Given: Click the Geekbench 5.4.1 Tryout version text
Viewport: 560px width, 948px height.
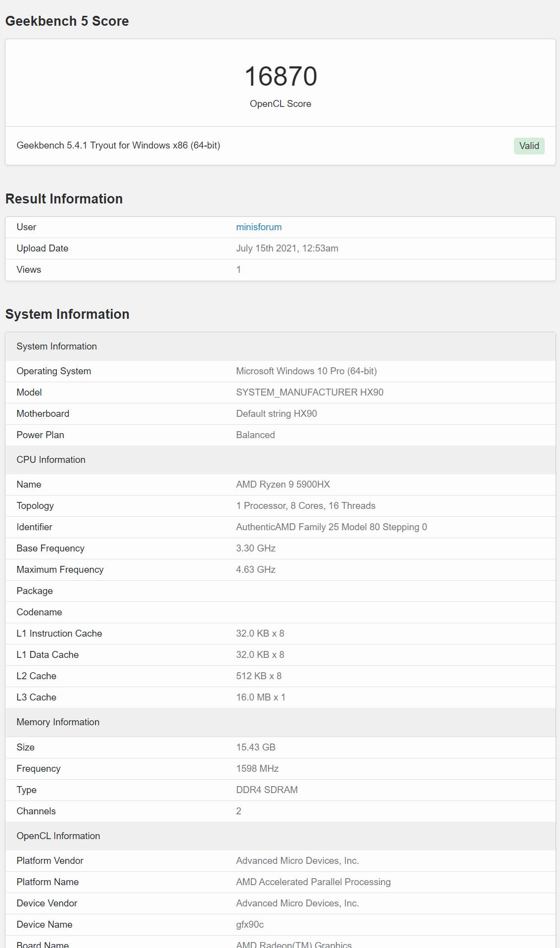Looking at the screenshot, I should click(x=118, y=145).
